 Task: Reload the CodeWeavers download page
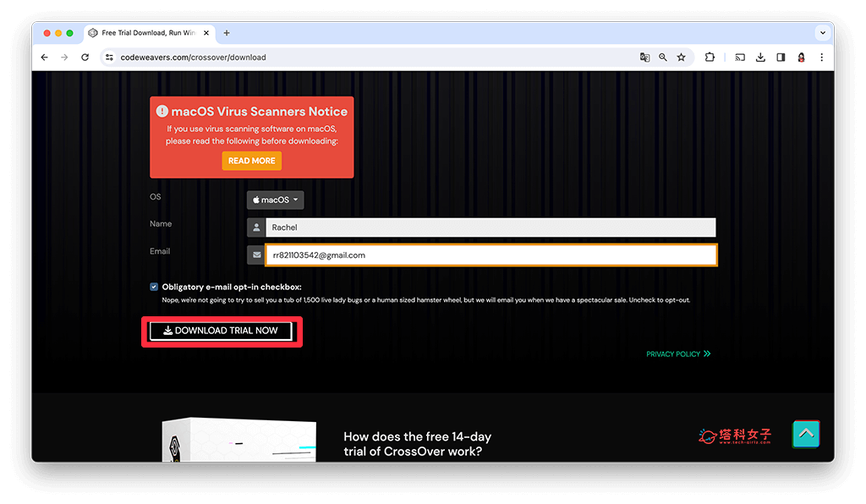click(85, 58)
